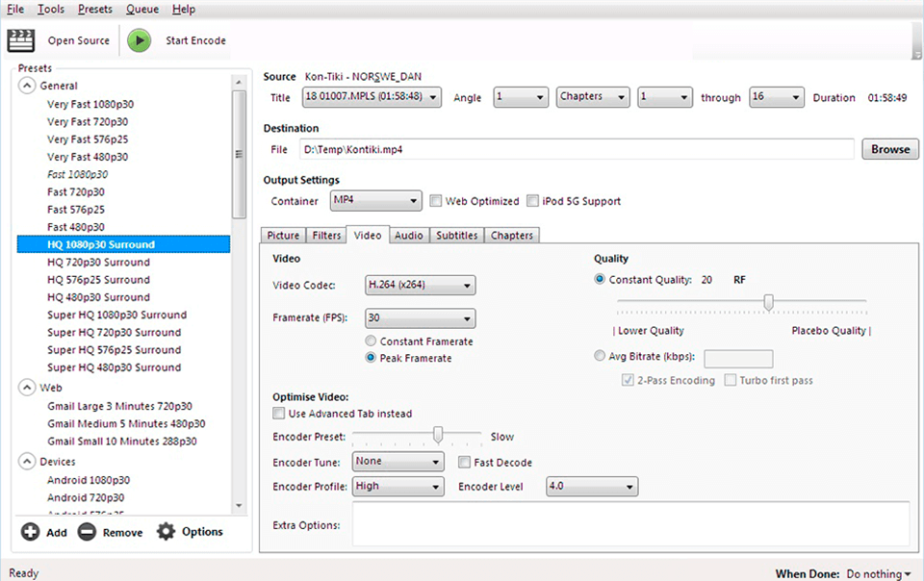Adjust the Constant Quality RF slider

[x=768, y=302]
